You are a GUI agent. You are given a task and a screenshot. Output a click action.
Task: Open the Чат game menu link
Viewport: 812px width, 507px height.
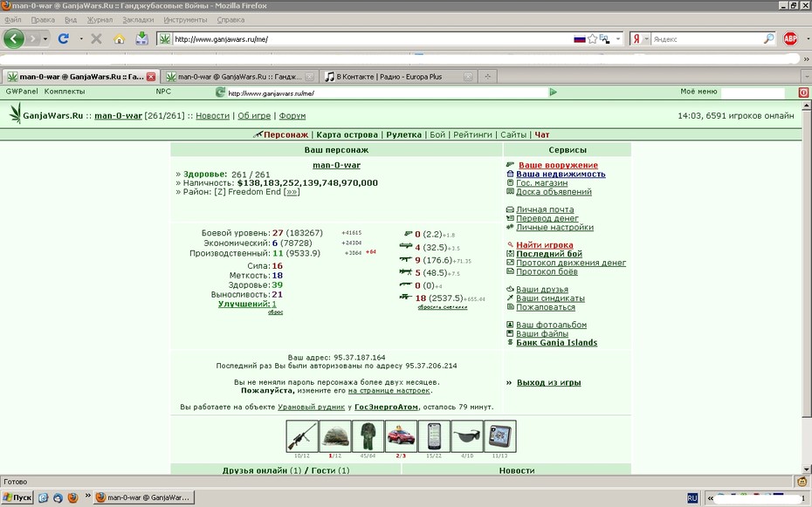(541, 134)
